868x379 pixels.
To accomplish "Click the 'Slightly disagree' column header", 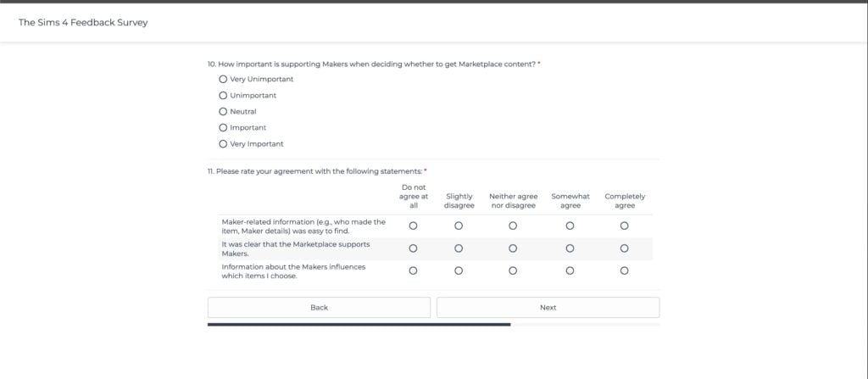I will (x=459, y=201).
